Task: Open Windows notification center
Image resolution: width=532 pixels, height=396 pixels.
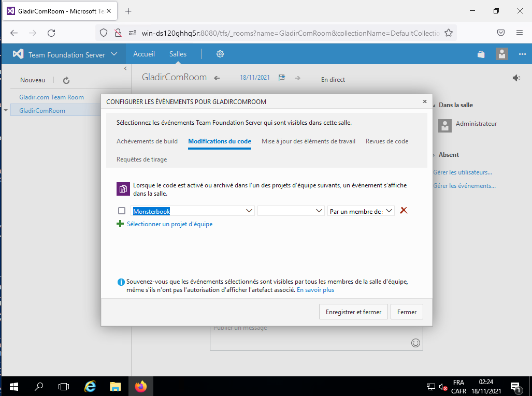Action: tap(515, 387)
